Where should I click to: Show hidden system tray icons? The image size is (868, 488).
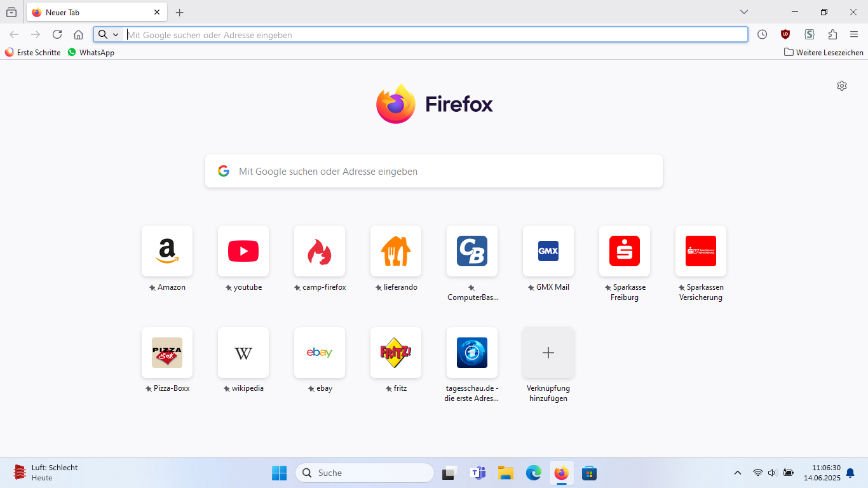tap(738, 473)
